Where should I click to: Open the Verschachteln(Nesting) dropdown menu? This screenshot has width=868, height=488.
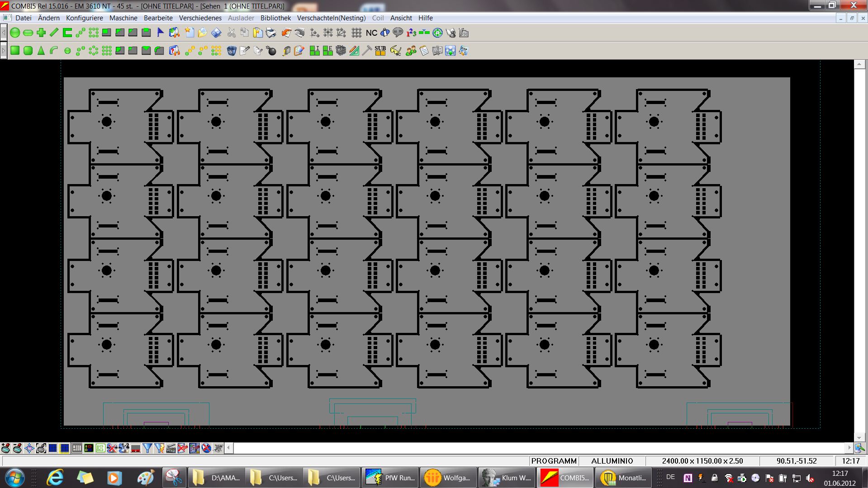[x=331, y=18]
